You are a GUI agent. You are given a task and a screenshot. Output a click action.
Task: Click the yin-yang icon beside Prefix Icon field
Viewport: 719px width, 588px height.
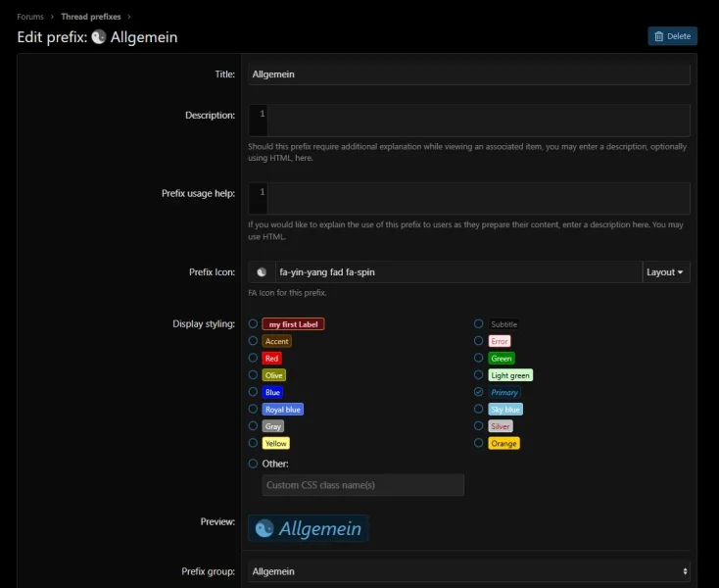262,272
